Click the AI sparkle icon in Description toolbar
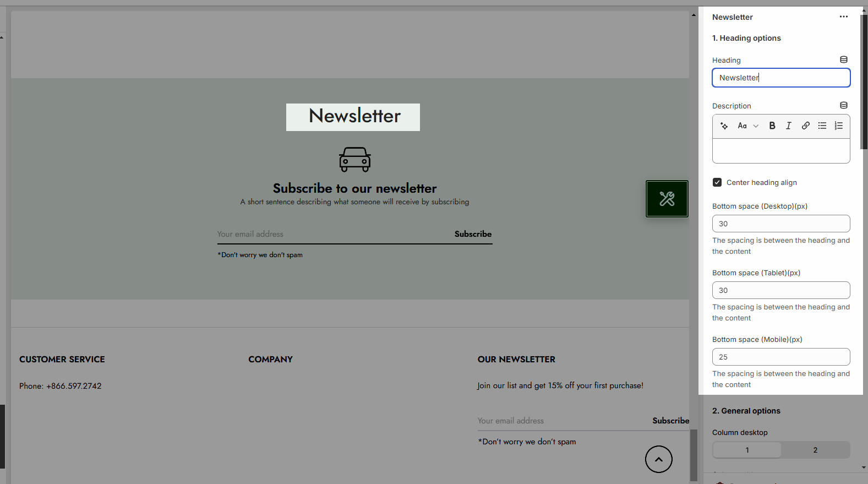This screenshot has height=484, width=868. point(724,126)
